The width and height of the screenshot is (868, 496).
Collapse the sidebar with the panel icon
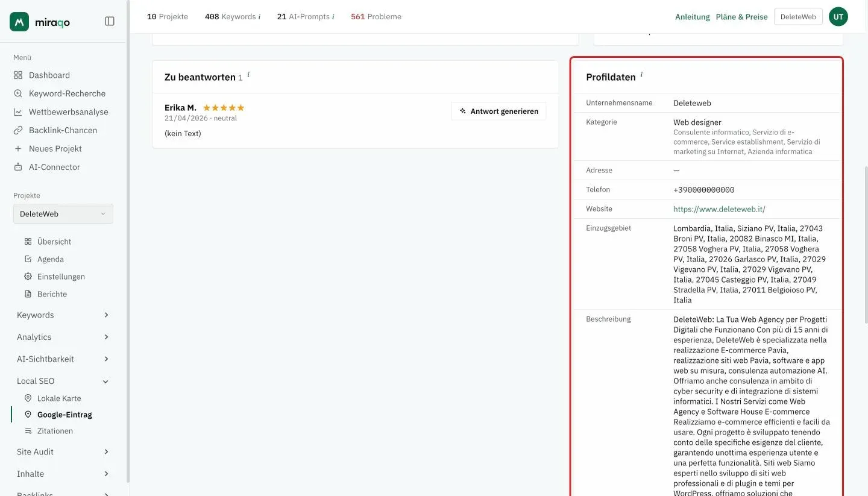tap(110, 21)
